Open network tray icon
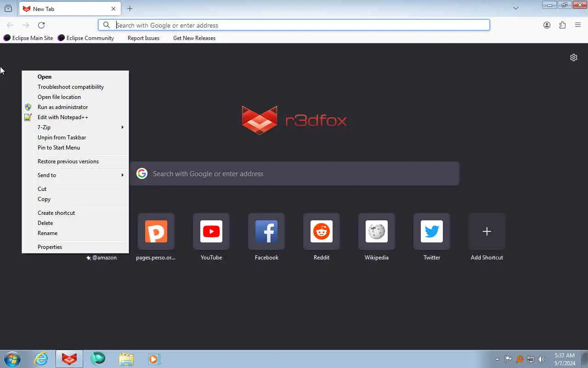This screenshot has height=368, width=588. (531, 359)
